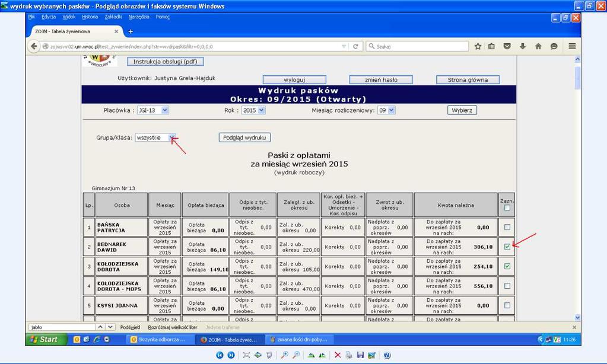Close the Firefox find bar

pyautogui.click(x=574, y=327)
